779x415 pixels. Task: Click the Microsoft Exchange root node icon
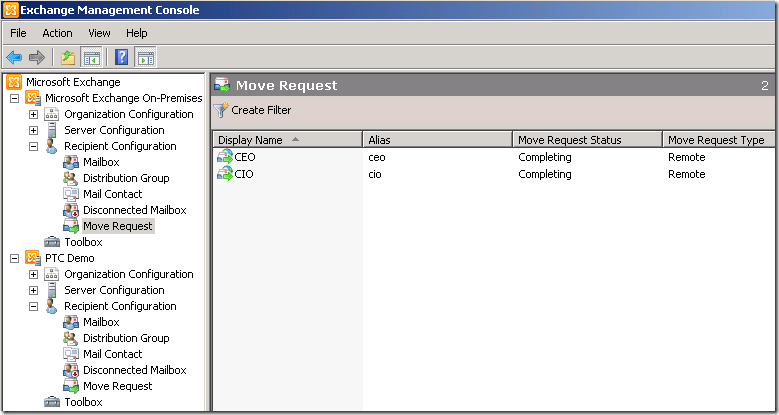pos(14,82)
